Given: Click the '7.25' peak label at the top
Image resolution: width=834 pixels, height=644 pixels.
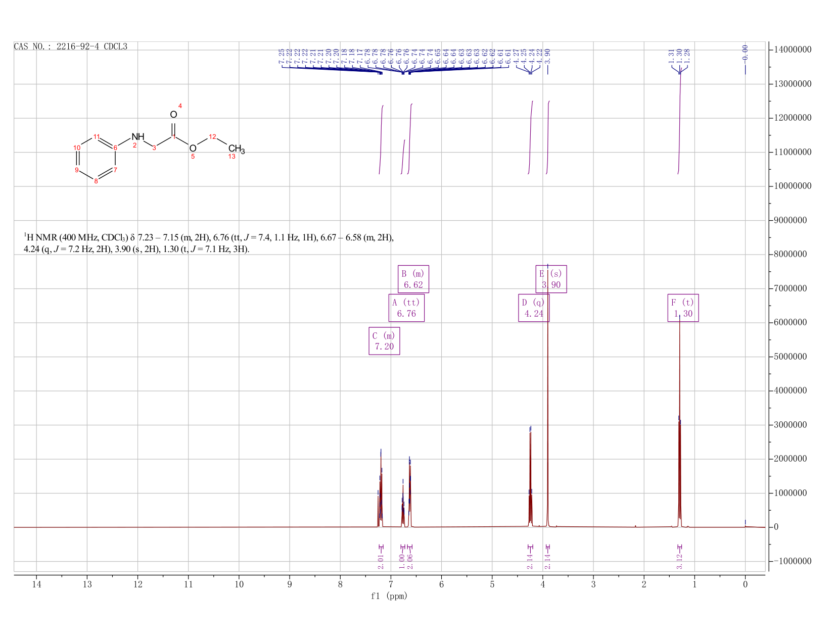Looking at the screenshot, I should [x=282, y=56].
